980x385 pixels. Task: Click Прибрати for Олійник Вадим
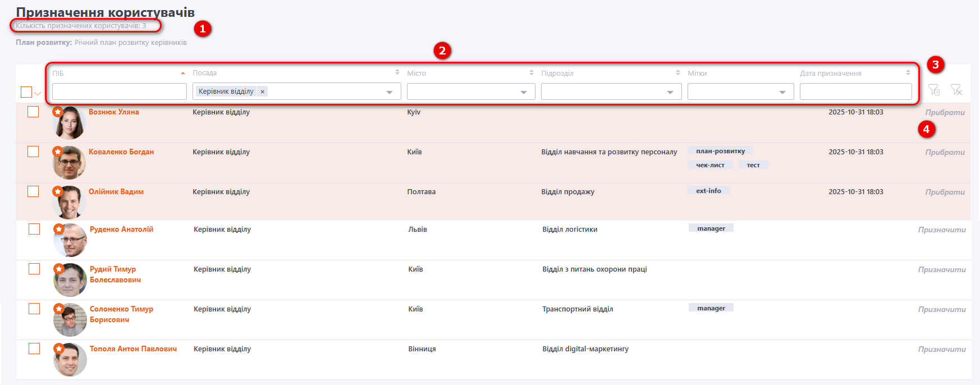pos(945,192)
